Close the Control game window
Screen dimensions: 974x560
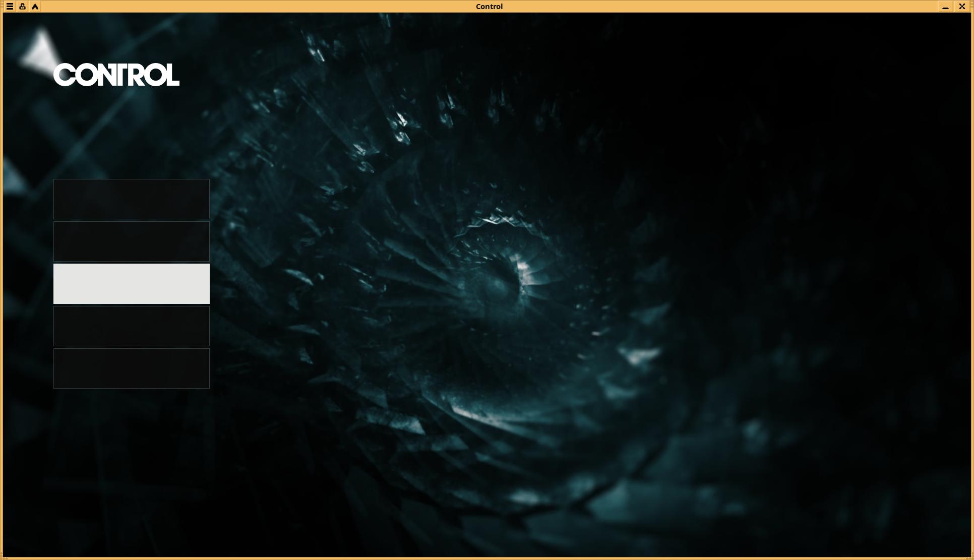[962, 7]
